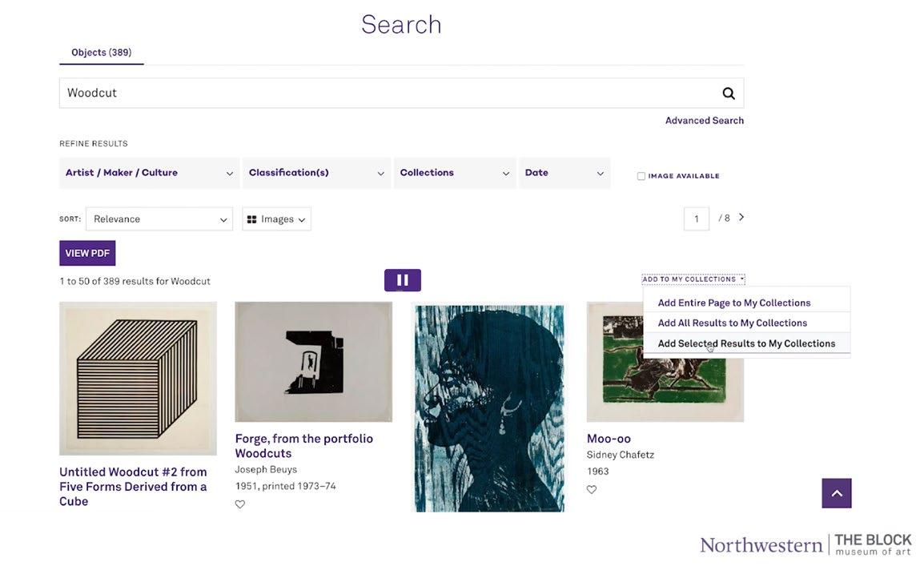Click the grid icon in Images view selector

[x=251, y=219]
